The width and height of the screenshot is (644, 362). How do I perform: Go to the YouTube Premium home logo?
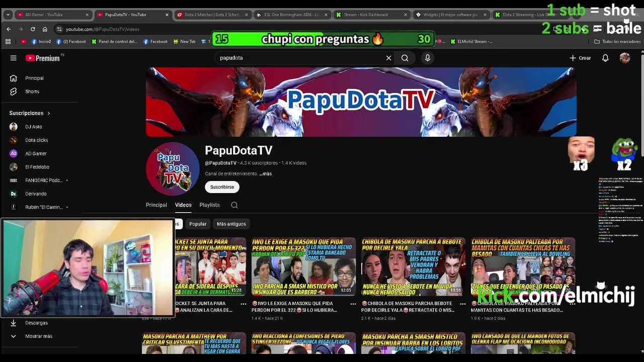(x=43, y=58)
